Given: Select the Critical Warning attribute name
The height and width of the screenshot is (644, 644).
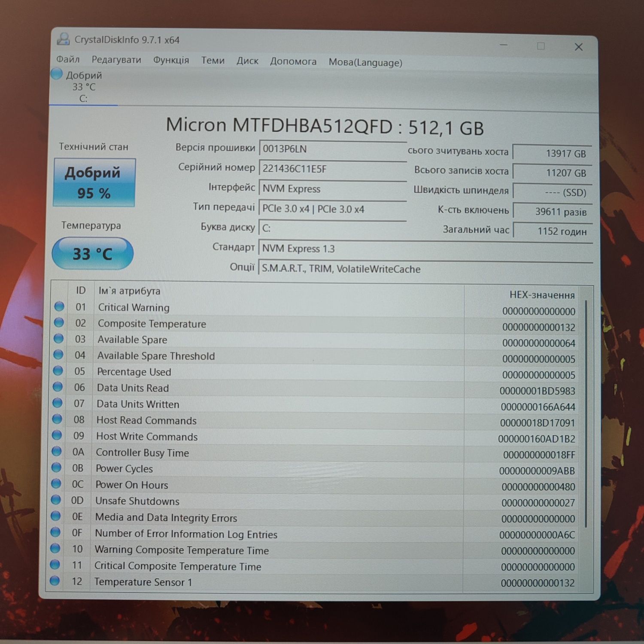Looking at the screenshot, I should tap(134, 307).
